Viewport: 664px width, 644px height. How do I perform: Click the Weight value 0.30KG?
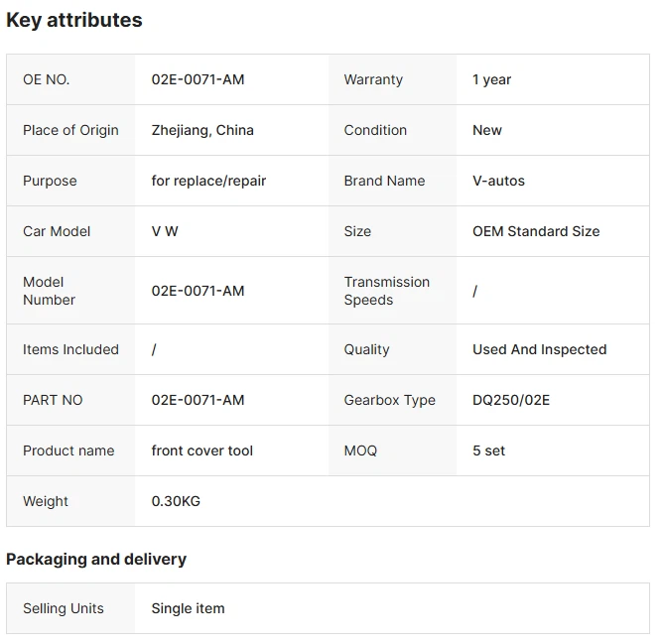click(176, 501)
